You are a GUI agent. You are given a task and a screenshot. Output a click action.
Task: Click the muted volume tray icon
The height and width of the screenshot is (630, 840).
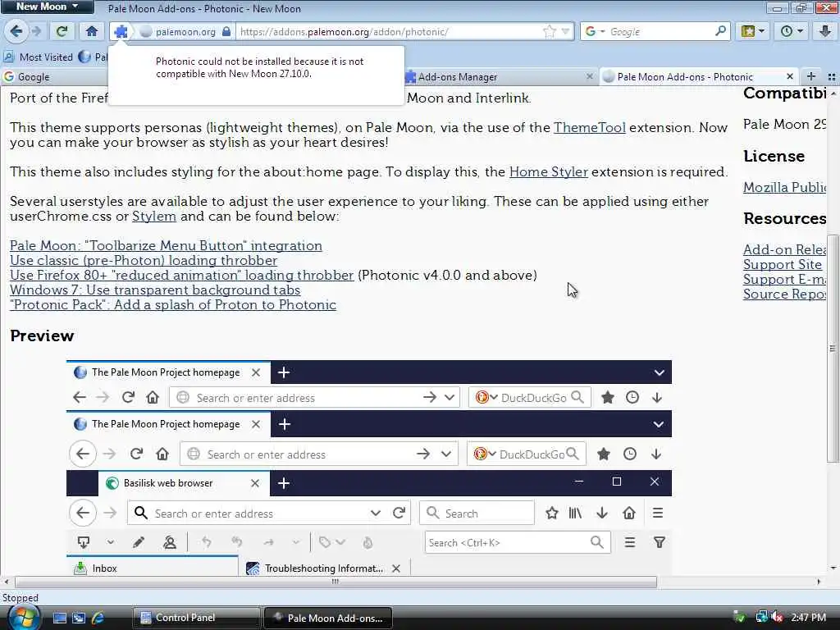(x=777, y=618)
